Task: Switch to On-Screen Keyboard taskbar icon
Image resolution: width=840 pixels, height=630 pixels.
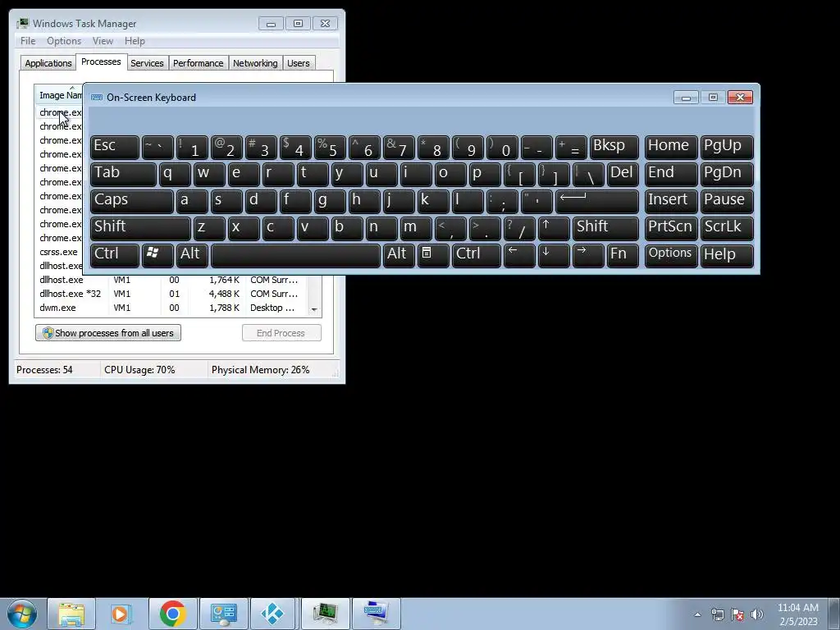Action: (376, 614)
